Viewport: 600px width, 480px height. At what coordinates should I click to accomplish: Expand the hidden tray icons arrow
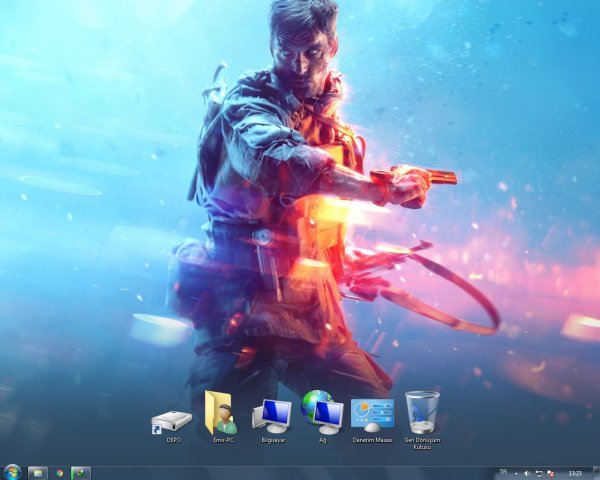pos(516,472)
